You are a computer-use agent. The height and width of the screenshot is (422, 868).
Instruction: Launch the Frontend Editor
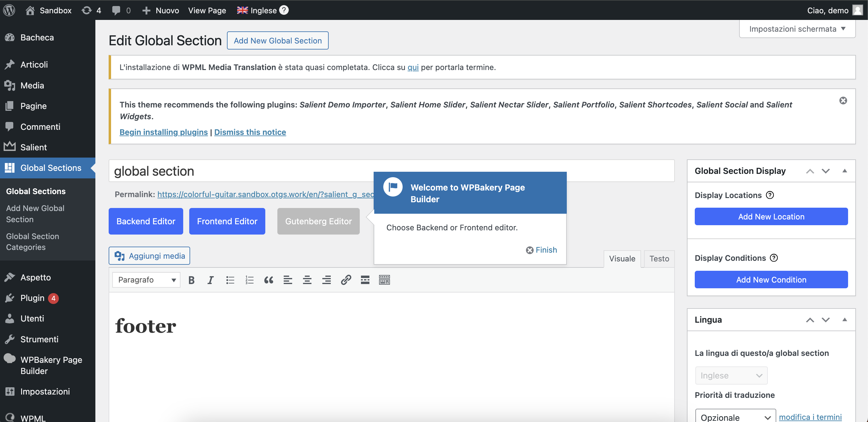pos(227,221)
